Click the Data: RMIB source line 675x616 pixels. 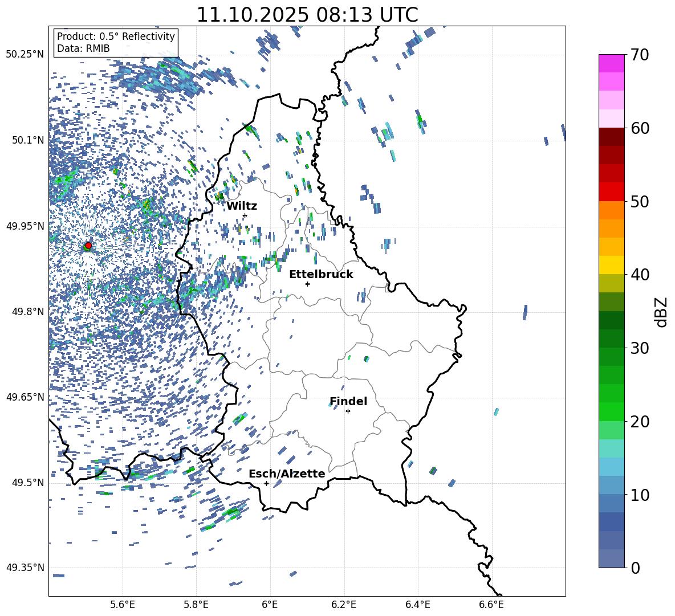pos(83,49)
